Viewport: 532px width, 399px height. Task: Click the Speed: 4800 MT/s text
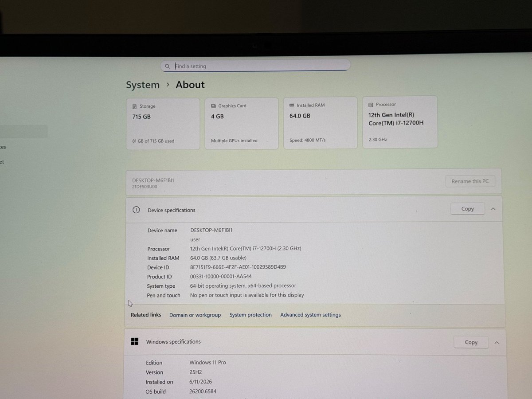point(308,140)
